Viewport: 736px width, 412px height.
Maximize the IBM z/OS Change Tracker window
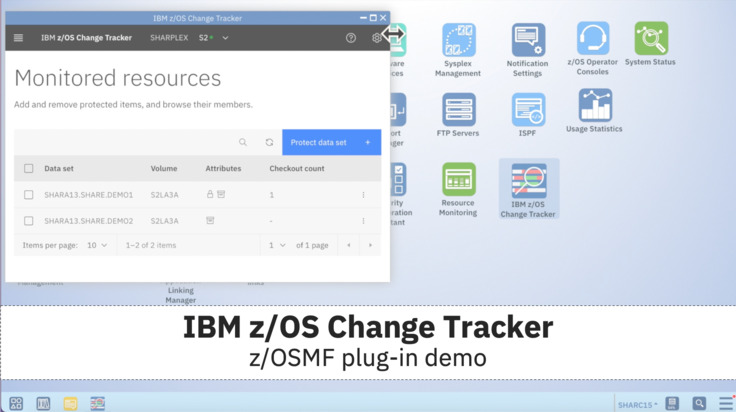tap(373, 18)
